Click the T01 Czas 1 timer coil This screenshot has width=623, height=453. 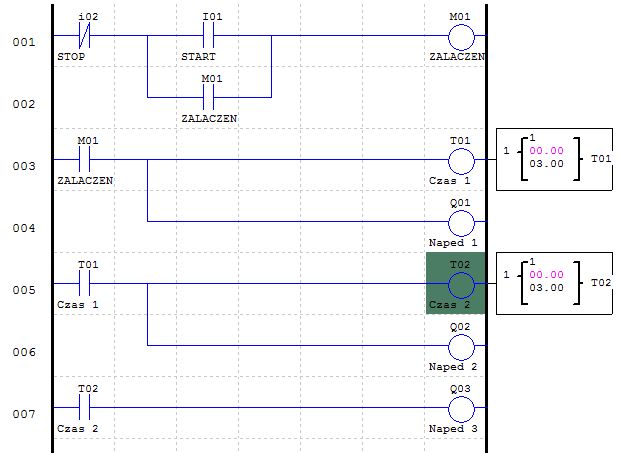(460, 160)
